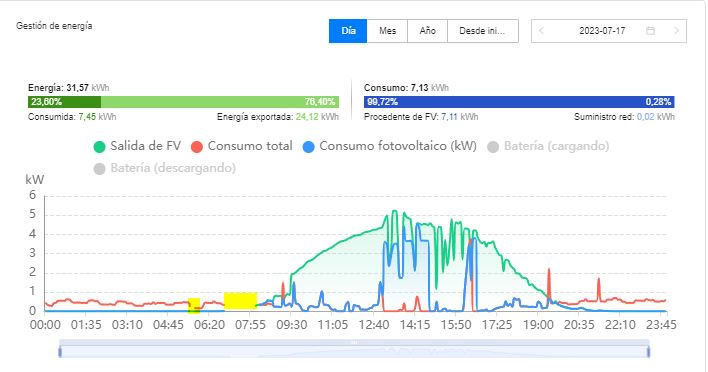
Task: Click the 23:45 time axis label
Action: click(x=661, y=325)
